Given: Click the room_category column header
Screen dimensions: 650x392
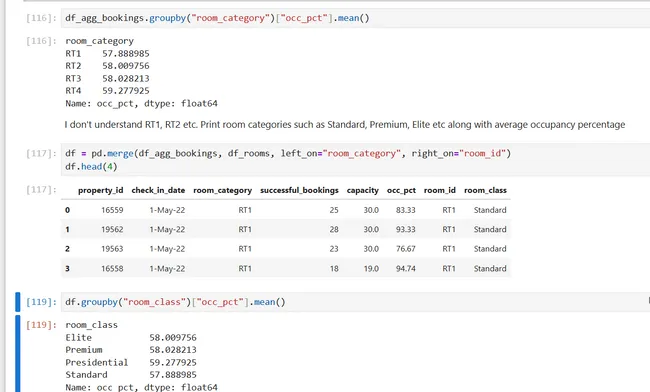Looking at the screenshot, I should (222, 190).
